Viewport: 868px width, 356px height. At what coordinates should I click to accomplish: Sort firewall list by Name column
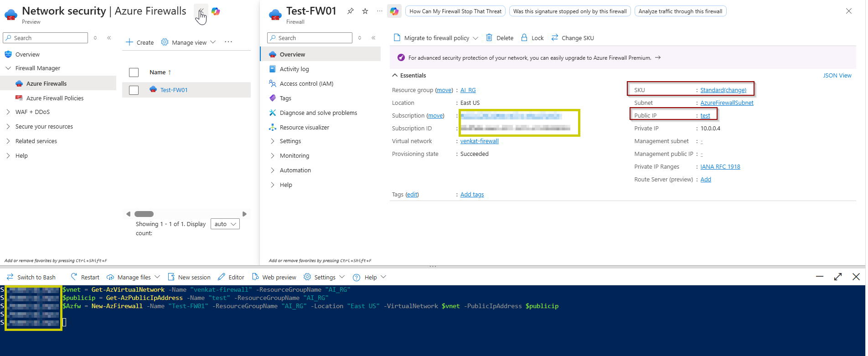(160, 72)
